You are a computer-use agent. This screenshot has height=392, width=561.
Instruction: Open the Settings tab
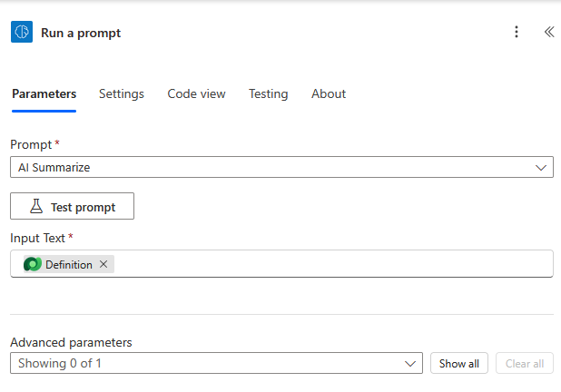(122, 93)
